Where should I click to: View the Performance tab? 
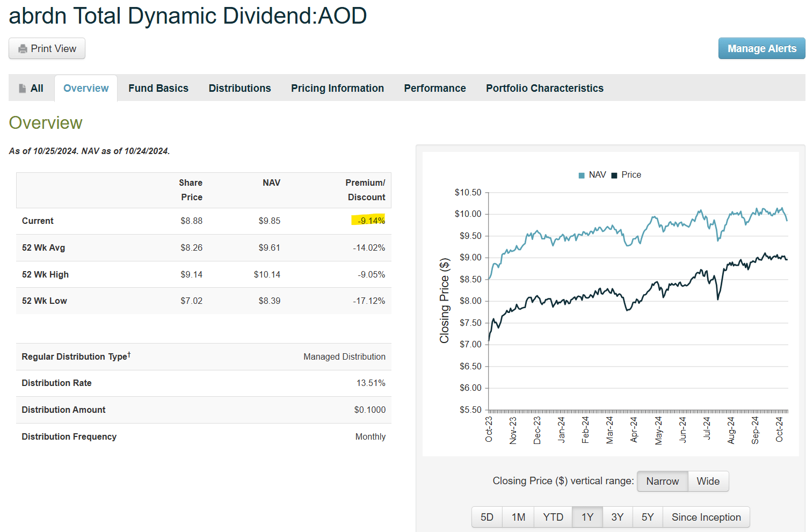(x=435, y=88)
